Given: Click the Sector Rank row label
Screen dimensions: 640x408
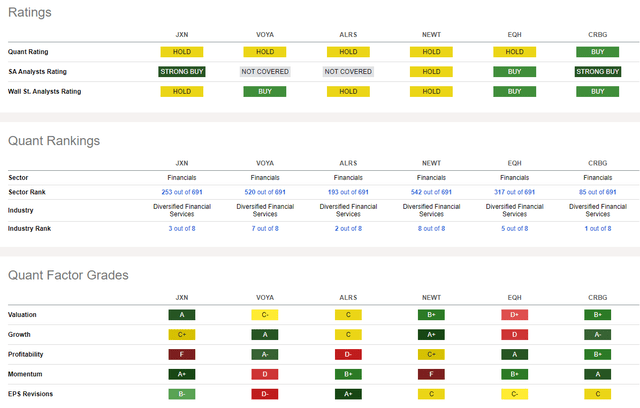Looking at the screenshot, I should pyautogui.click(x=27, y=192).
